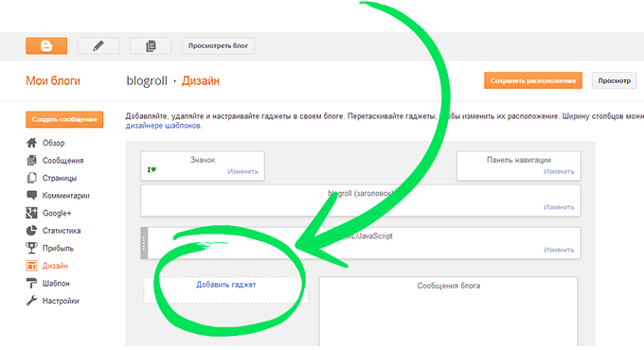Open Сообщения in the sidebar
644x350 pixels.
pos(63,161)
